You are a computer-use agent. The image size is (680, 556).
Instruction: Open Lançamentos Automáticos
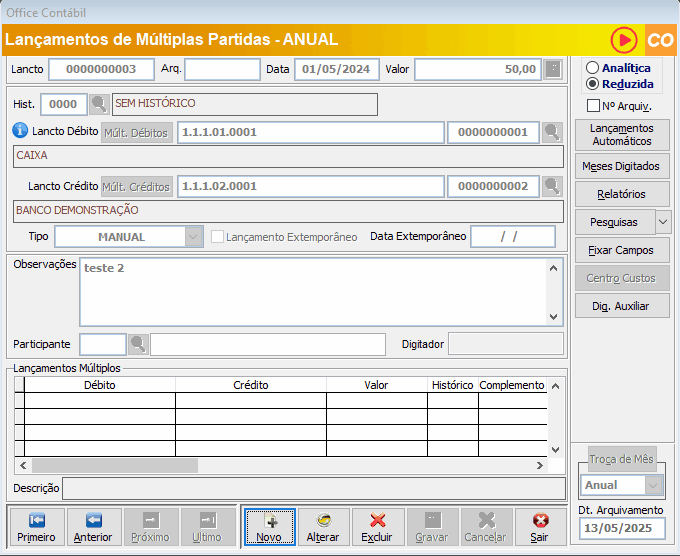tap(622, 135)
